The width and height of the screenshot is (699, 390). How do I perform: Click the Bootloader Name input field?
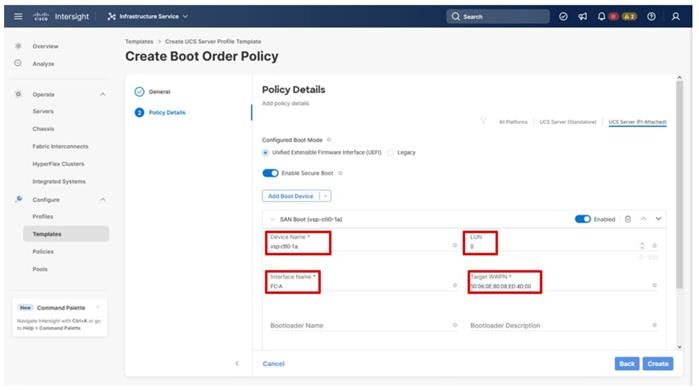[x=359, y=325]
